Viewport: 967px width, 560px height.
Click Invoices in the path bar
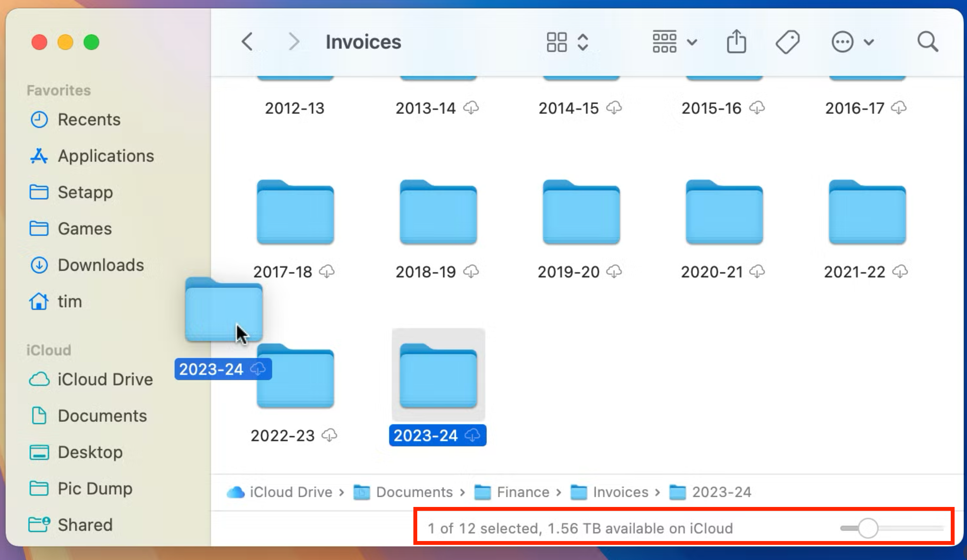610,492
